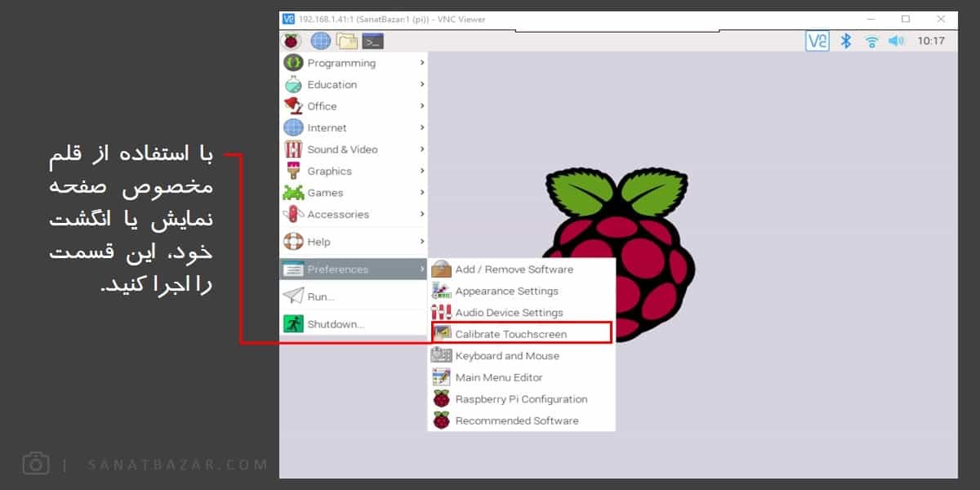
Task: Click the Office lamp icon
Action: pos(293,106)
